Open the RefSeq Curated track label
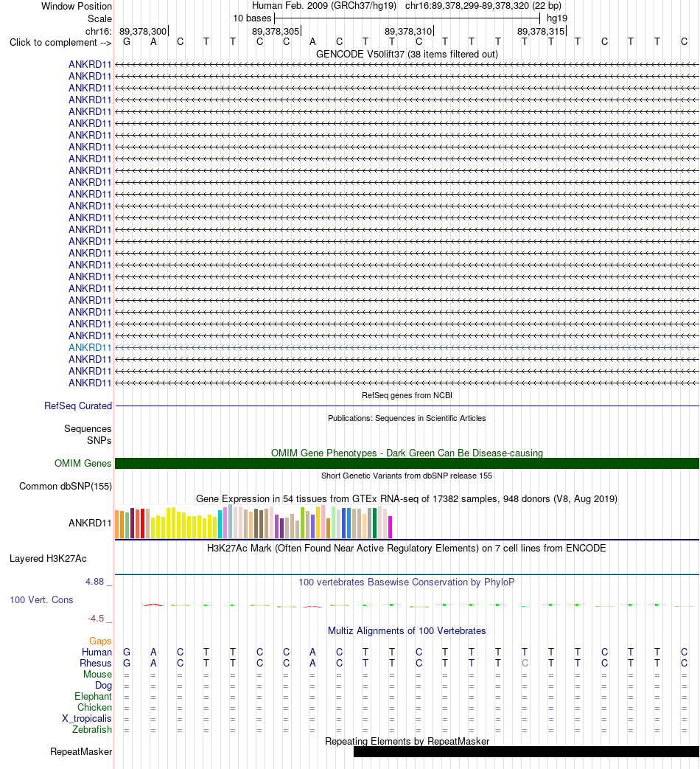Image resolution: width=700 pixels, height=769 pixels. [x=78, y=406]
